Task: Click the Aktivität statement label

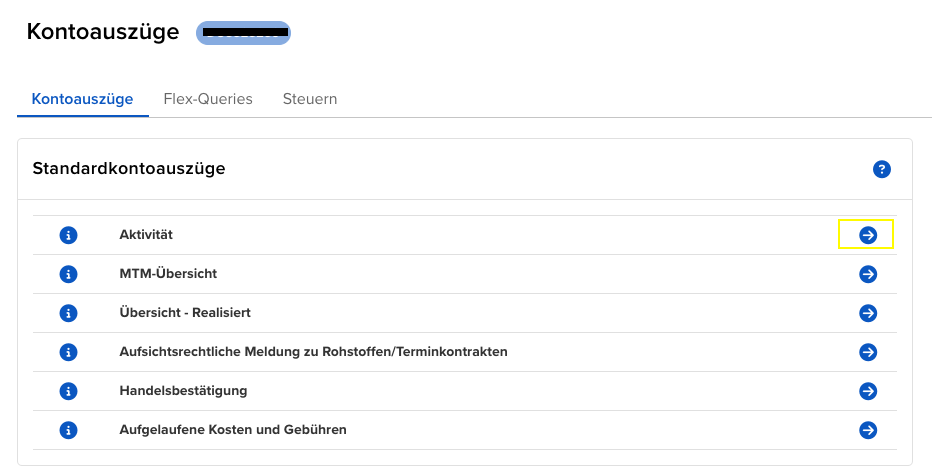Action: click(146, 235)
